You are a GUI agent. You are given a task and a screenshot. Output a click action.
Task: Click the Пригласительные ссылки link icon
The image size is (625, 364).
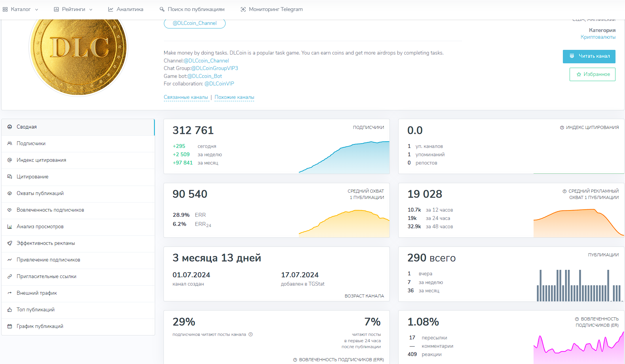click(x=9, y=277)
